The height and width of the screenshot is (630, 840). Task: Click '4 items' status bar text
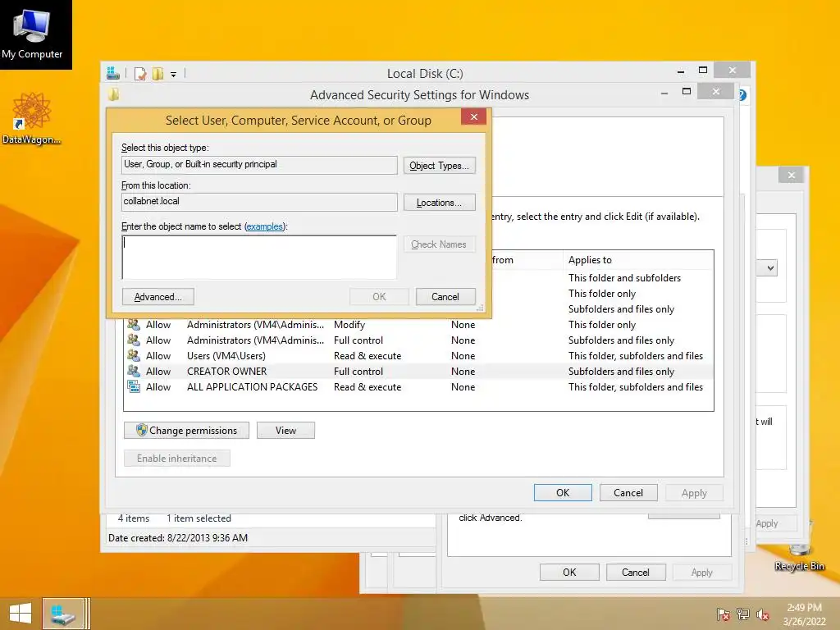pyautogui.click(x=134, y=518)
